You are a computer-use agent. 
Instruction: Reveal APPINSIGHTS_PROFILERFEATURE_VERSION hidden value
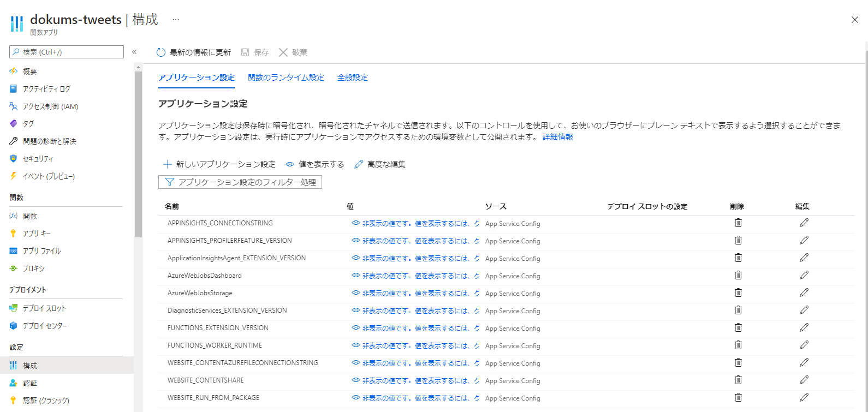pos(415,241)
